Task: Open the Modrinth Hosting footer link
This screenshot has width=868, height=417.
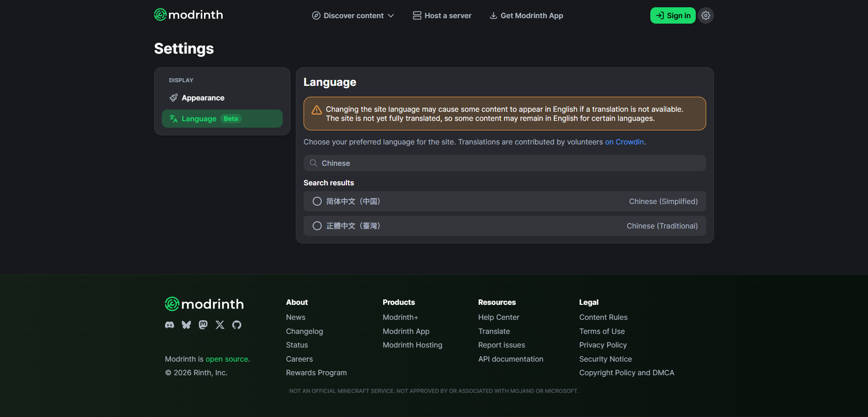Action: pos(413,345)
